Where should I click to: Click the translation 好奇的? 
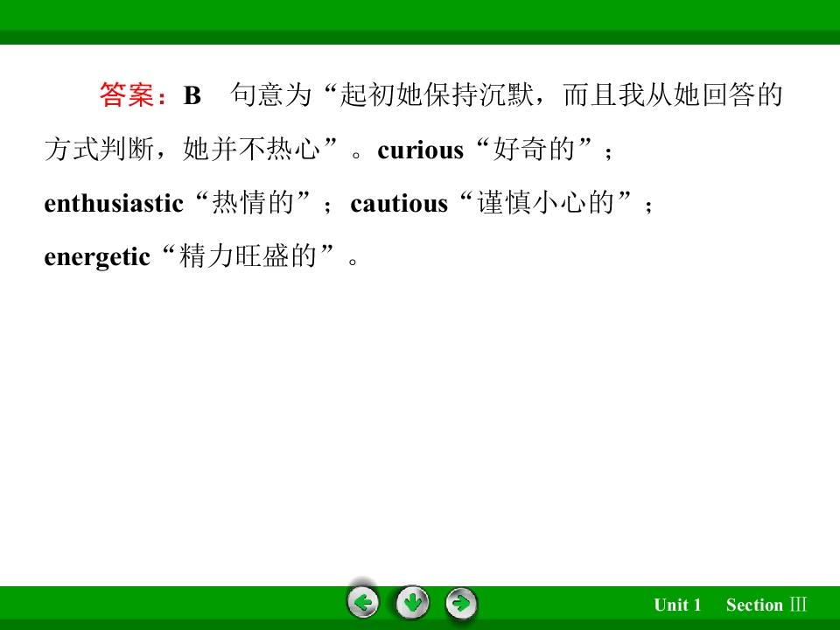tap(534, 149)
